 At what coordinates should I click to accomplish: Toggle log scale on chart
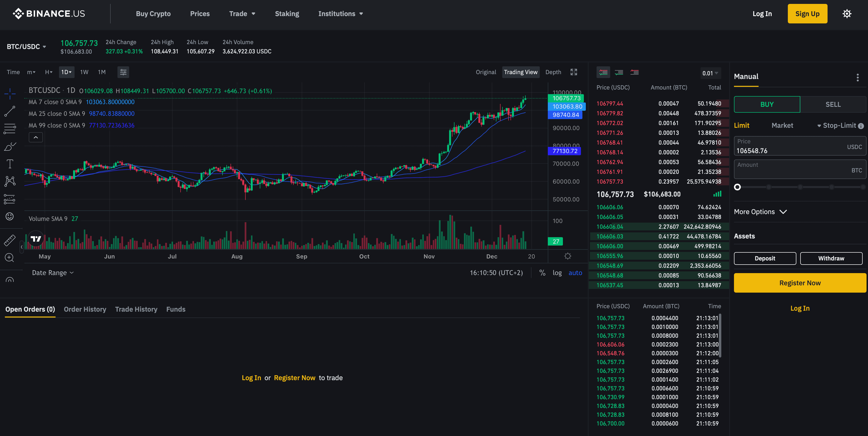tap(557, 273)
